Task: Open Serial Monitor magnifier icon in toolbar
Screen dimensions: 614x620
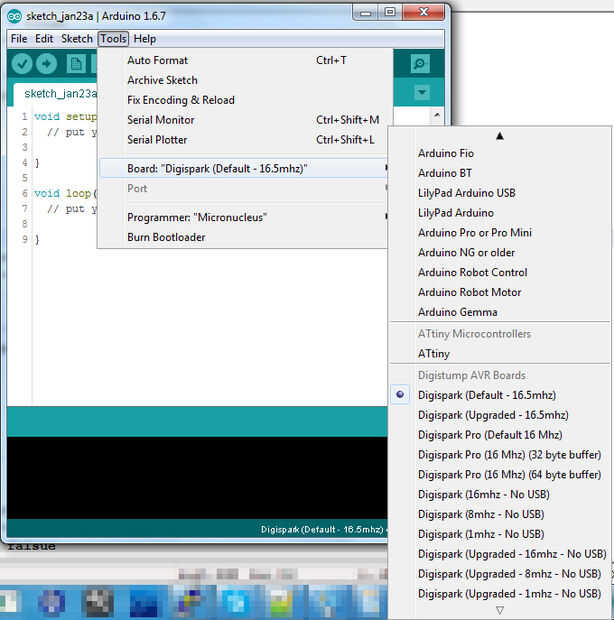Action: click(x=420, y=64)
